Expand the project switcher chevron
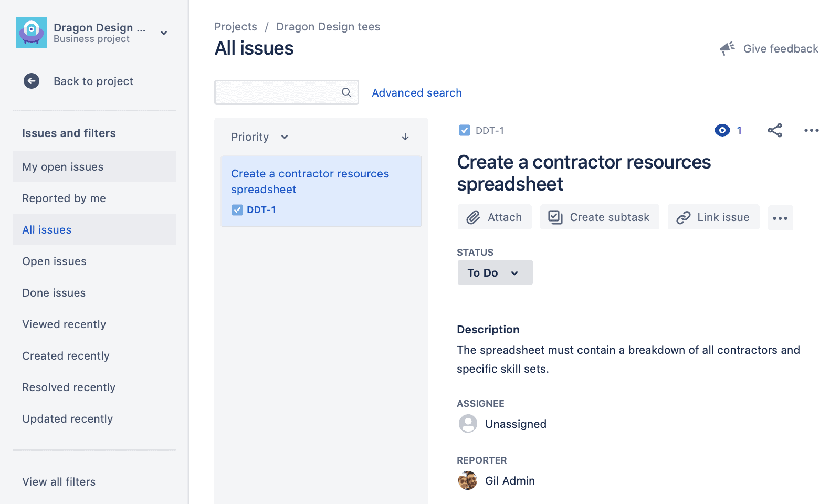The image size is (840, 504). pos(163,33)
